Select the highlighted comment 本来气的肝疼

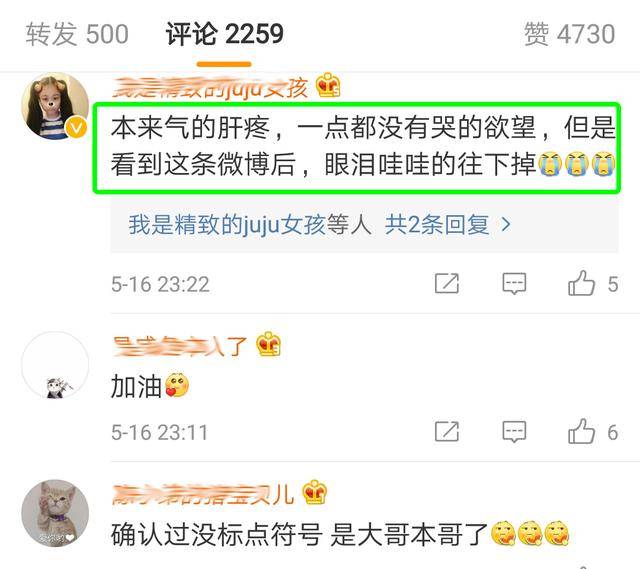[357, 148]
